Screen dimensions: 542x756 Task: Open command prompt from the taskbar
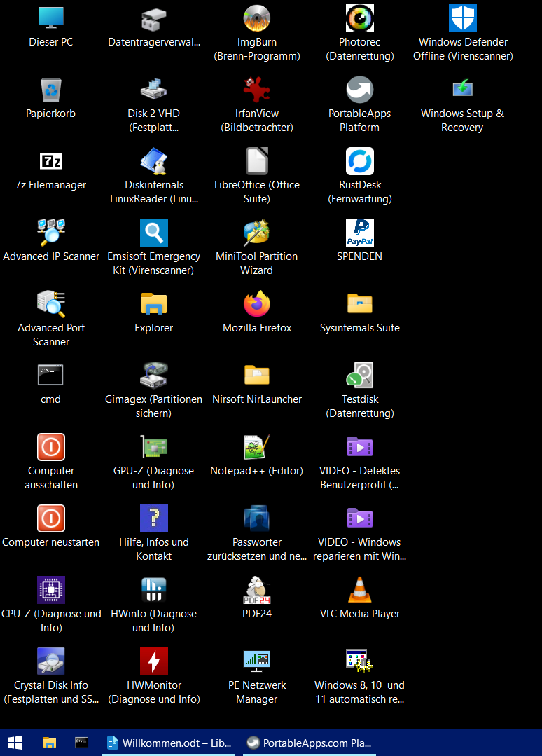81,743
